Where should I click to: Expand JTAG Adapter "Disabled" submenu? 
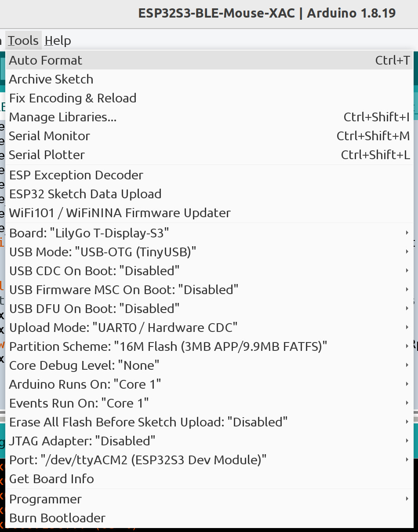pyautogui.click(x=209, y=441)
